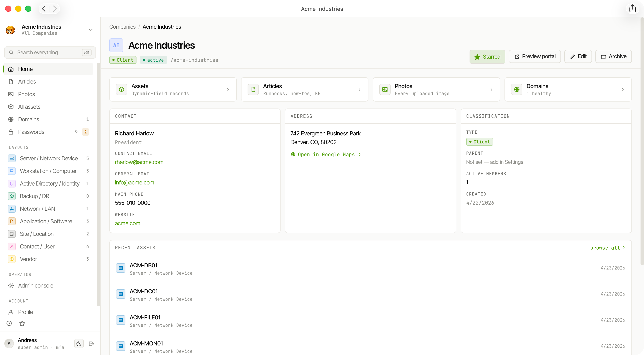Open recent history clock icon

click(x=9, y=323)
